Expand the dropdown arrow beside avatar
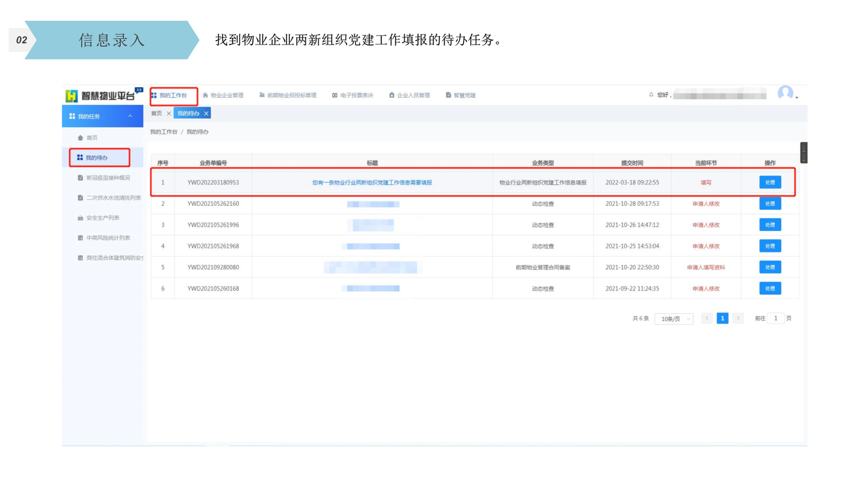The image size is (868, 488). click(x=796, y=98)
